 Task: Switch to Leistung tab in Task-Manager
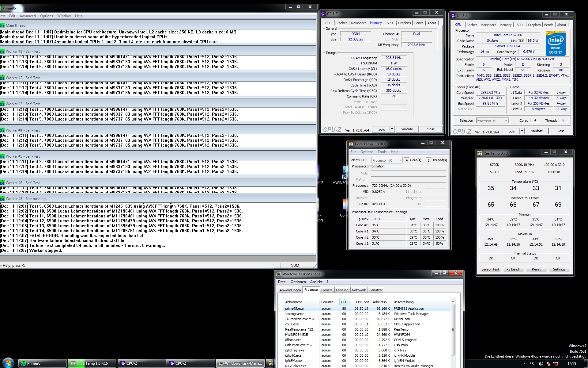(342, 290)
